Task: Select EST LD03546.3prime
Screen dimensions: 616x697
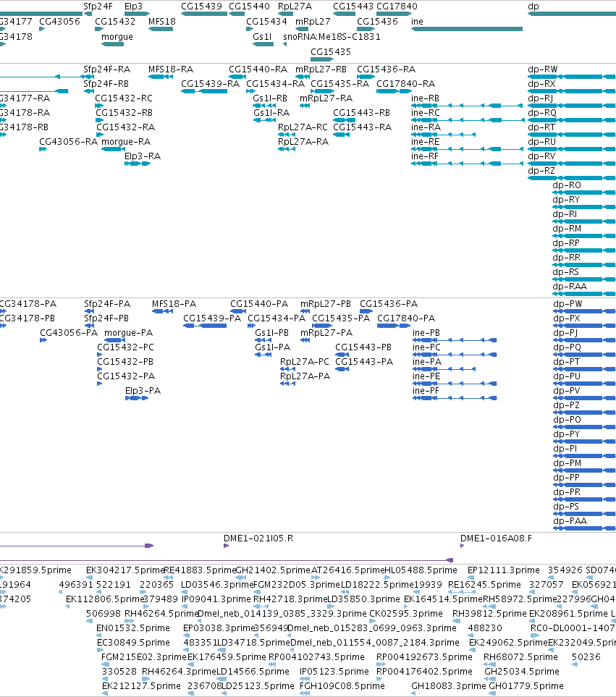Action: (217, 585)
